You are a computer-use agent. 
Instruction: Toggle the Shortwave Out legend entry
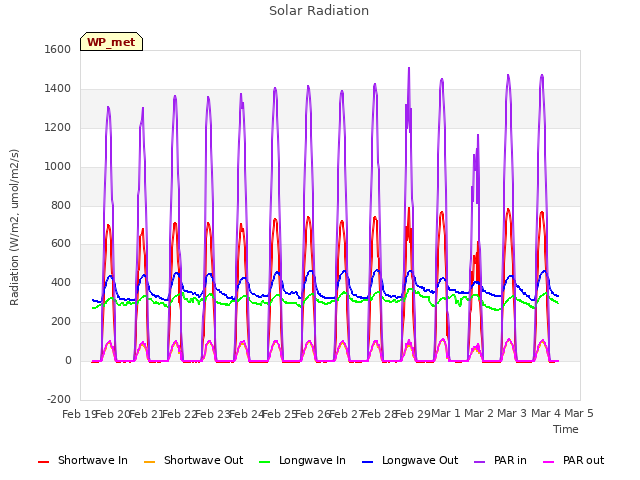pos(193,460)
